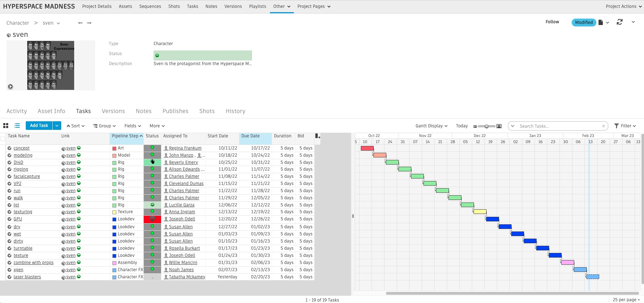
Task: Open the Other menu
Action: pyautogui.click(x=282, y=6)
